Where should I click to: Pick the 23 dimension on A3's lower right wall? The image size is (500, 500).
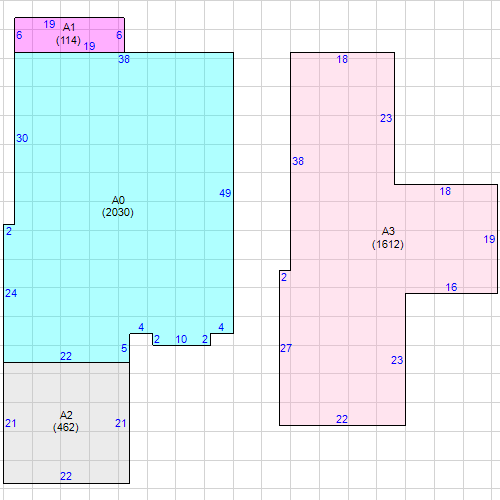click(x=397, y=360)
